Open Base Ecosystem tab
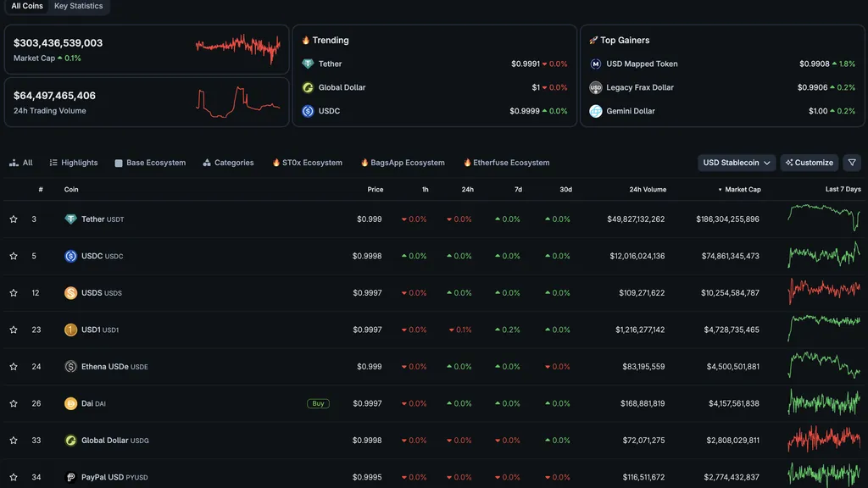Viewport: 868px width, 488px height. click(150, 163)
